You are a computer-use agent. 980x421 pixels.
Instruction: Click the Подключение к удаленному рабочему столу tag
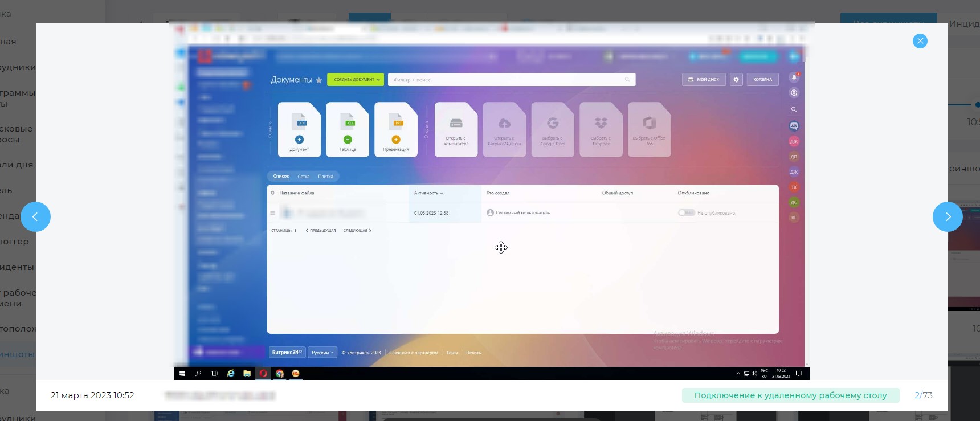pos(790,395)
